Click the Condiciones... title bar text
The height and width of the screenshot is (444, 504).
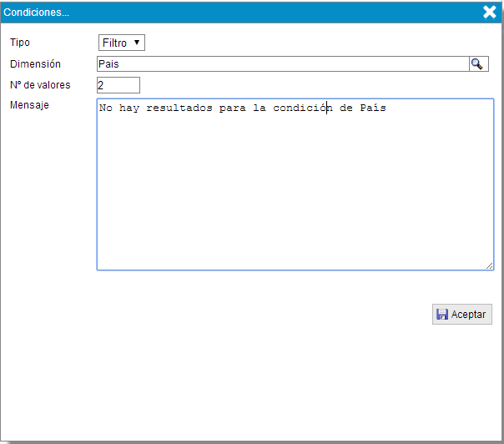click(38, 12)
